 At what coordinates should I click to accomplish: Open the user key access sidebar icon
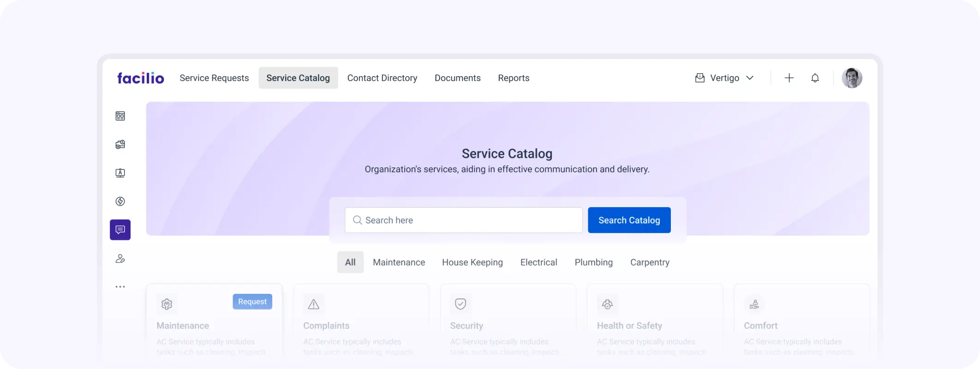[x=120, y=258]
